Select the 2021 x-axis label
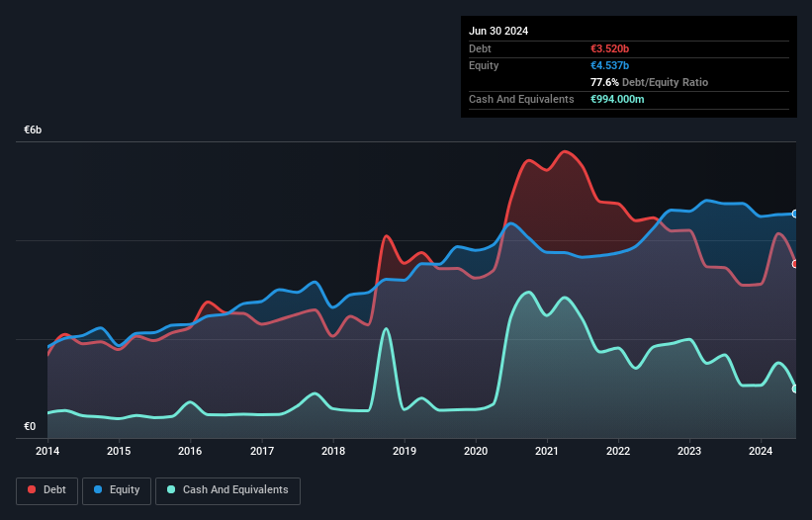812x520 pixels. 547,451
